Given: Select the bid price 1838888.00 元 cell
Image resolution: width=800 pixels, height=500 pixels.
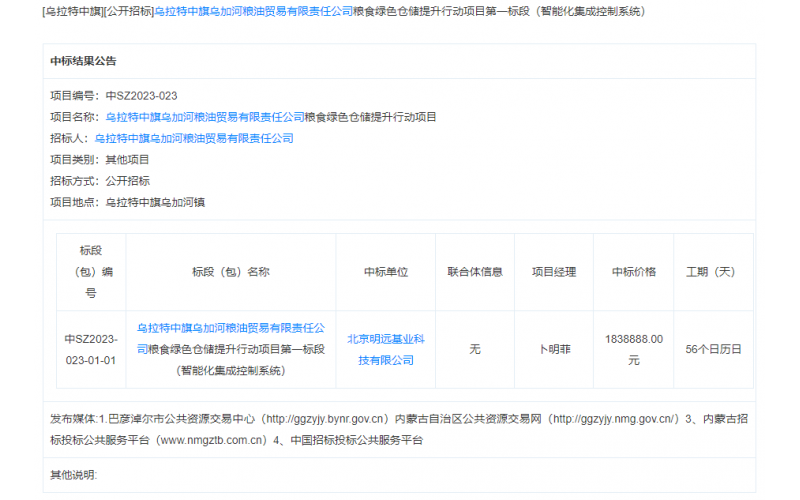Looking at the screenshot, I should point(633,349).
